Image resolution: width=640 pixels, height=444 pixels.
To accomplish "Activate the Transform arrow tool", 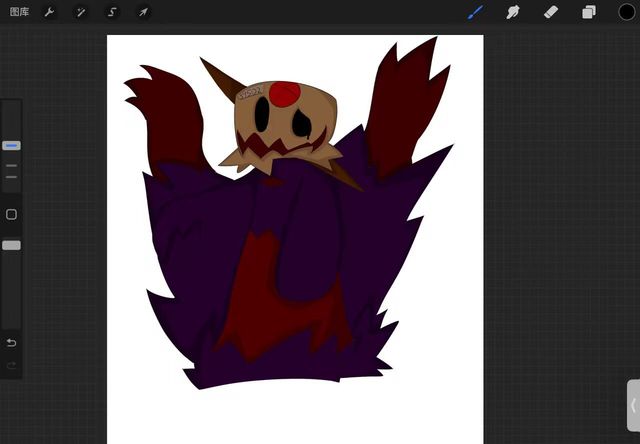I will [143, 12].
